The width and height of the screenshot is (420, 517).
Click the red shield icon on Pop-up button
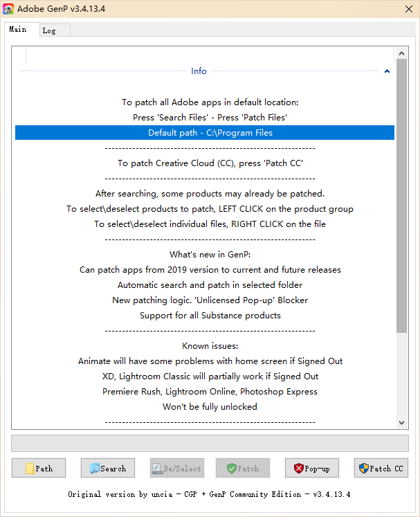pyautogui.click(x=298, y=469)
